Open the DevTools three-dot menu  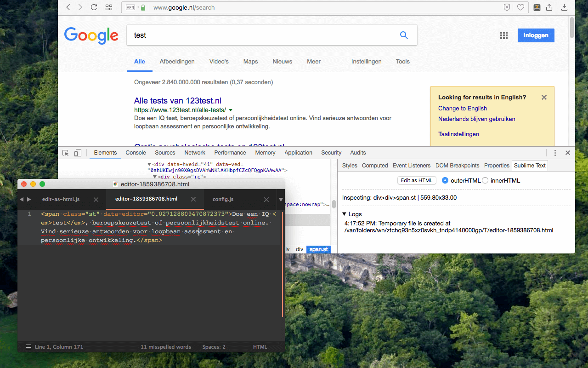[x=555, y=153]
